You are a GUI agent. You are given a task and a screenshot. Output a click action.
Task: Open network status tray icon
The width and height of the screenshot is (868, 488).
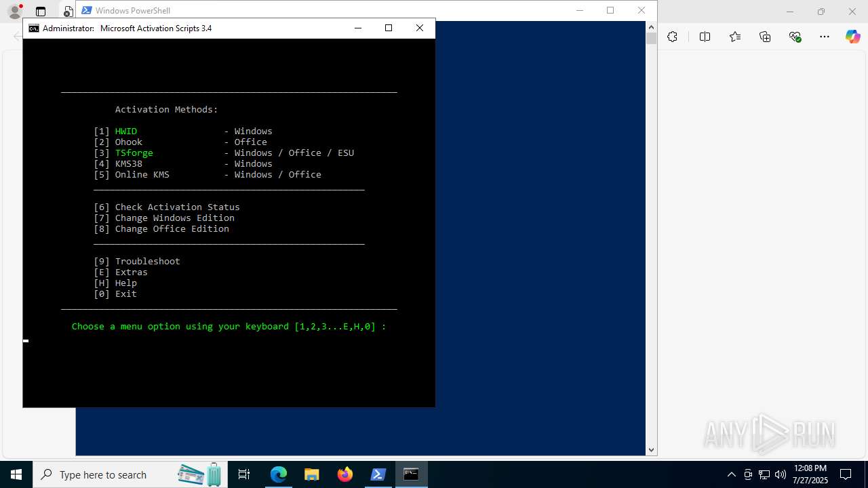764,474
